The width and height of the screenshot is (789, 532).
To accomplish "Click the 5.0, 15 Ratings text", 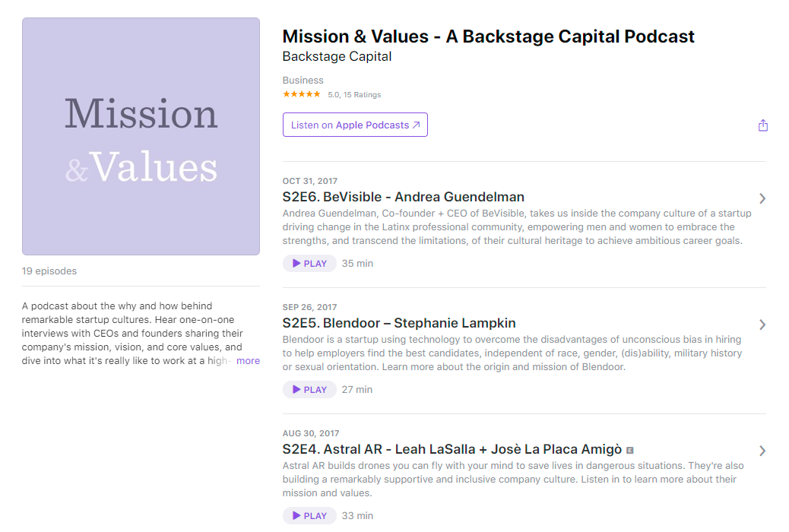I will (x=354, y=95).
